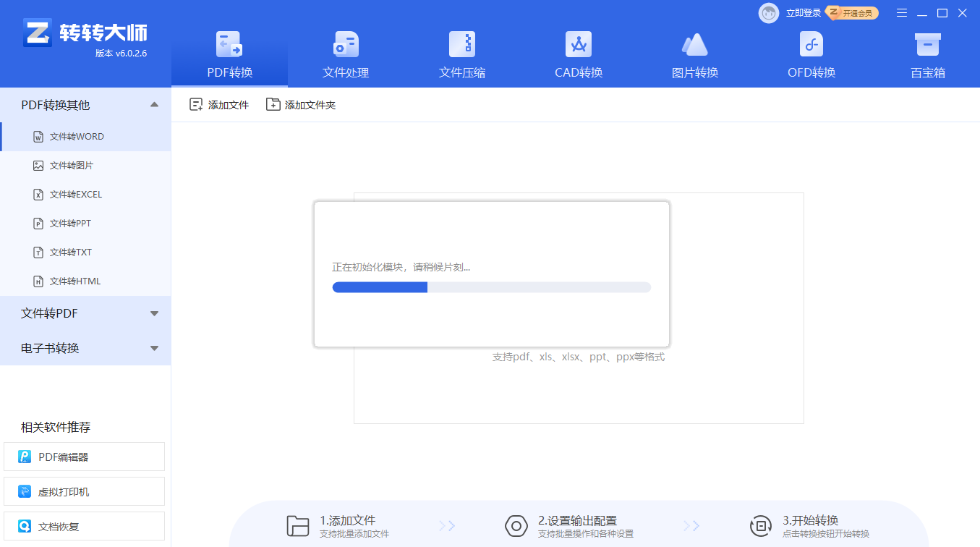Switch to the PDF转换 tab
Screen dimensions: 980x547
point(229,54)
